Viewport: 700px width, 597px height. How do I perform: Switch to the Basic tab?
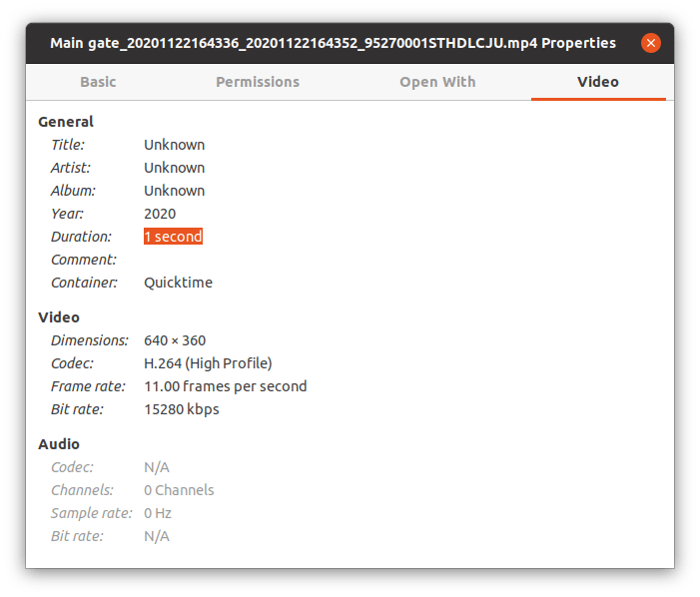pyautogui.click(x=98, y=82)
